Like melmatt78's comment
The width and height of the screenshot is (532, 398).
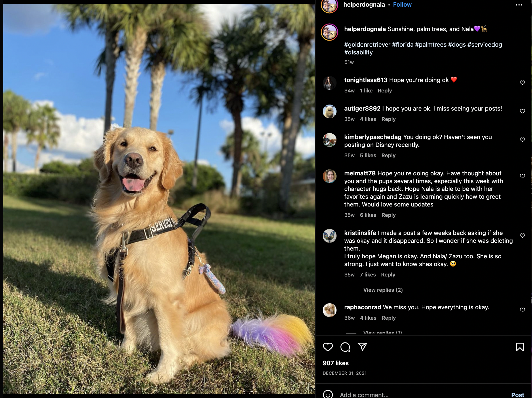click(522, 176)
